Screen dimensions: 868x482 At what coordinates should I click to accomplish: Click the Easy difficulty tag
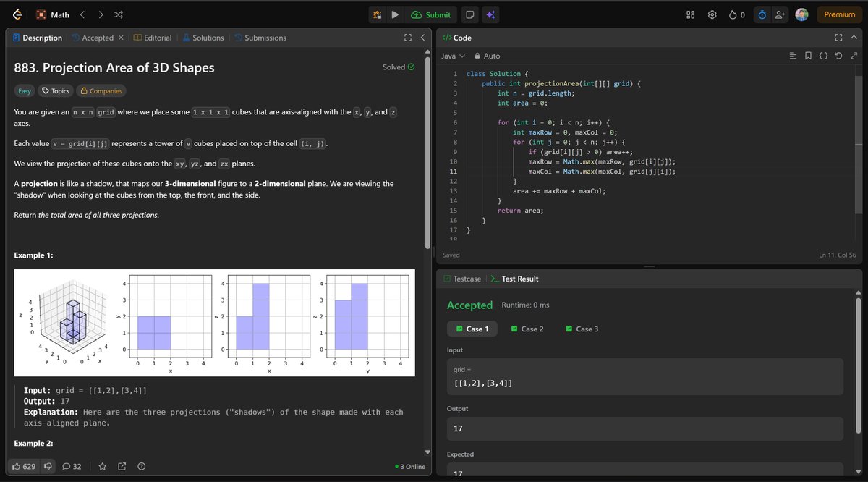pyautogui.click(x=25, y=91)
